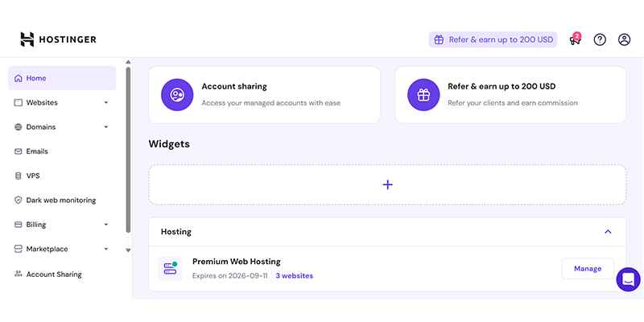Expand the Websites menu arrow
This screenshot has height=322, width=644.
point(106,103)
